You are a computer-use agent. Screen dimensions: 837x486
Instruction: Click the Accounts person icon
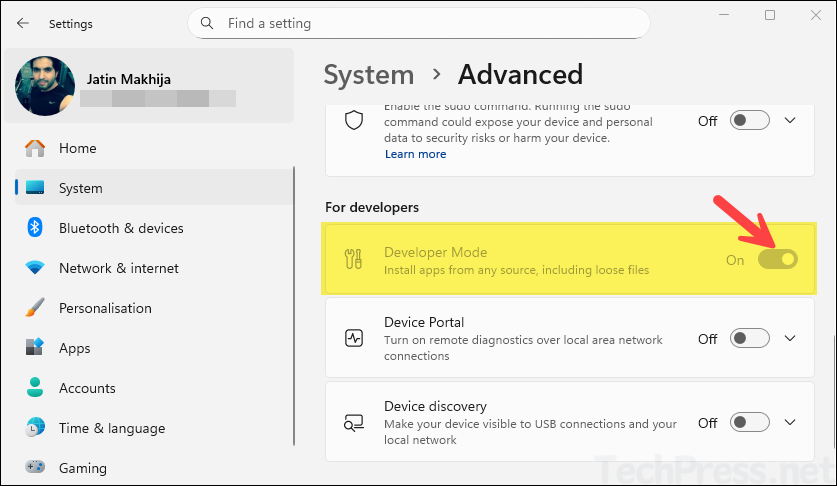tap(35, 388)
